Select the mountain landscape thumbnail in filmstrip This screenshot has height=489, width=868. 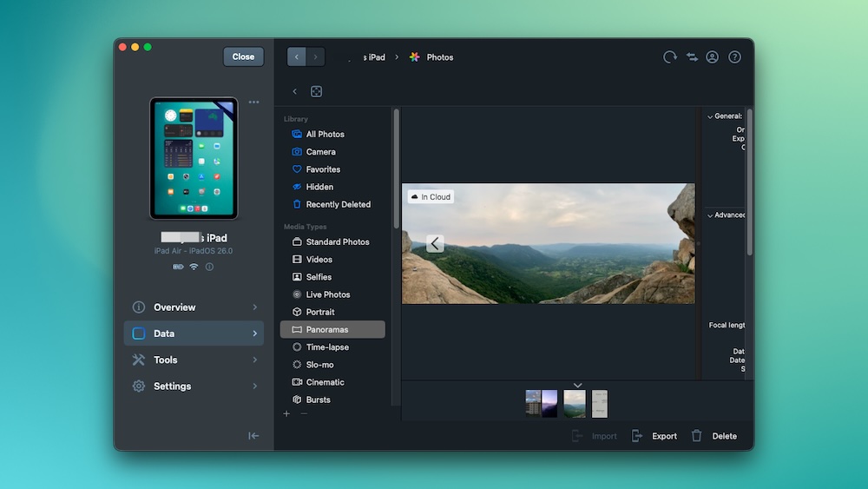coord(575,404)
